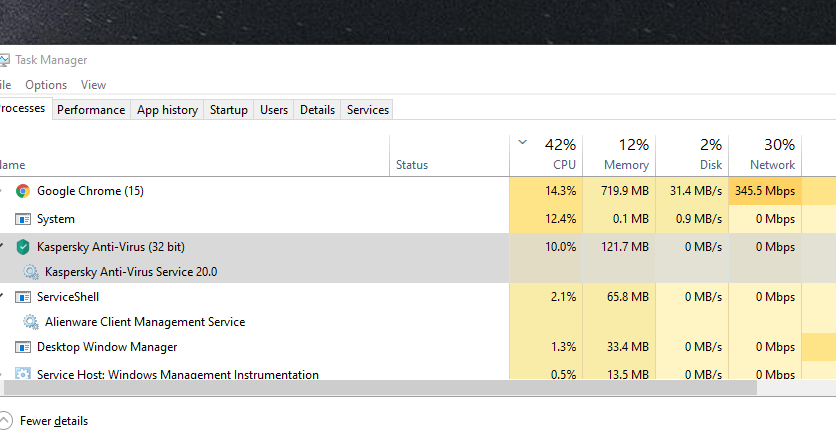Open the Startup tab
Screen dimensions: 836x442
229,110
